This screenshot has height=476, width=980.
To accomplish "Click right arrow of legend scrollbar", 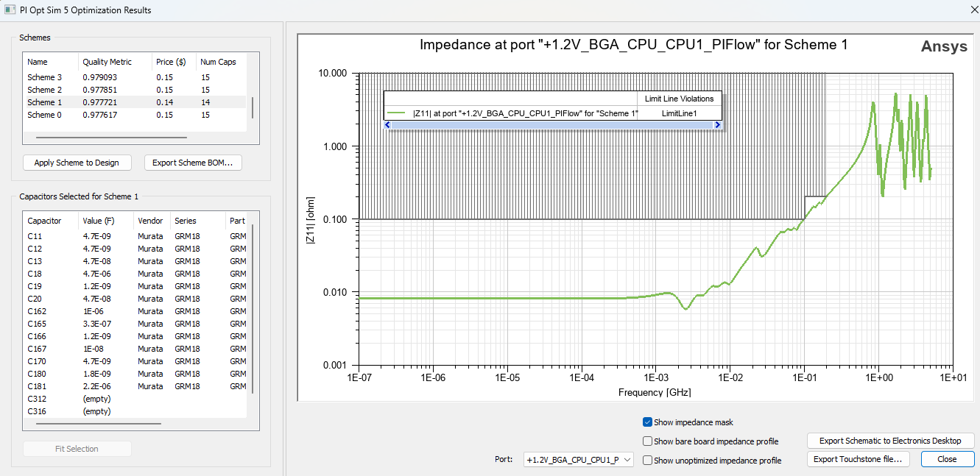I will pos(717,126).
